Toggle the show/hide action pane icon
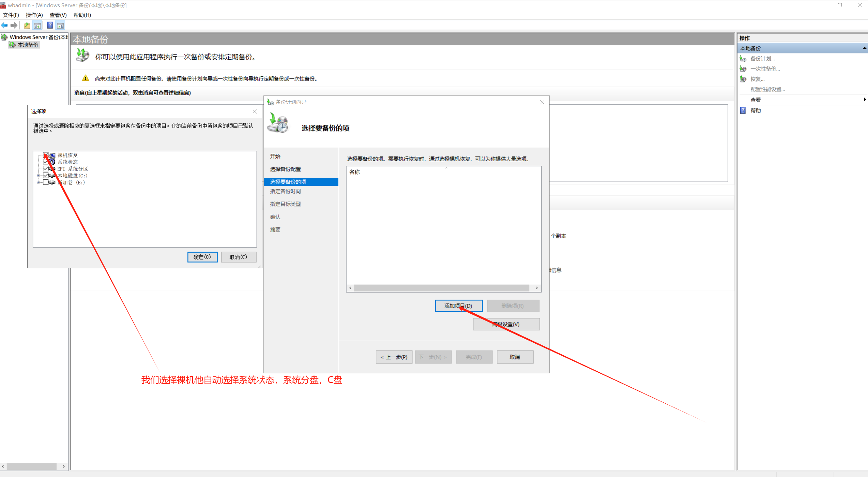This screenshot has width=868, height=477. click(60, 25)
